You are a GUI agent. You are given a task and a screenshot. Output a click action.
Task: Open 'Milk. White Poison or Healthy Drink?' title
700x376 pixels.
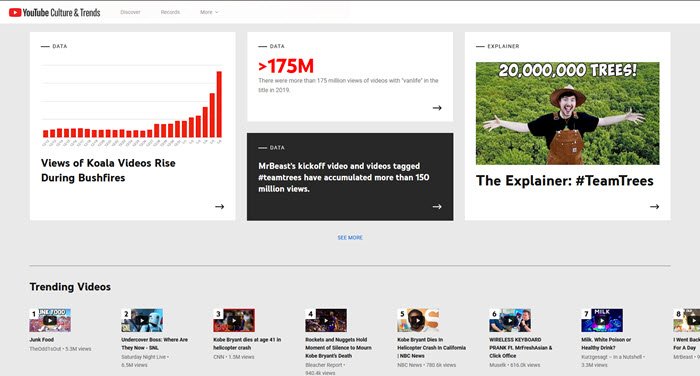(606, 343)
